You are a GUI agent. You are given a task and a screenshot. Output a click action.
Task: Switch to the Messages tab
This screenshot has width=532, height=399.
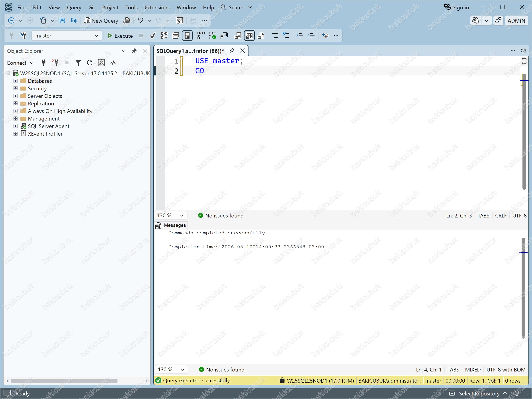[x=171, y=225]
